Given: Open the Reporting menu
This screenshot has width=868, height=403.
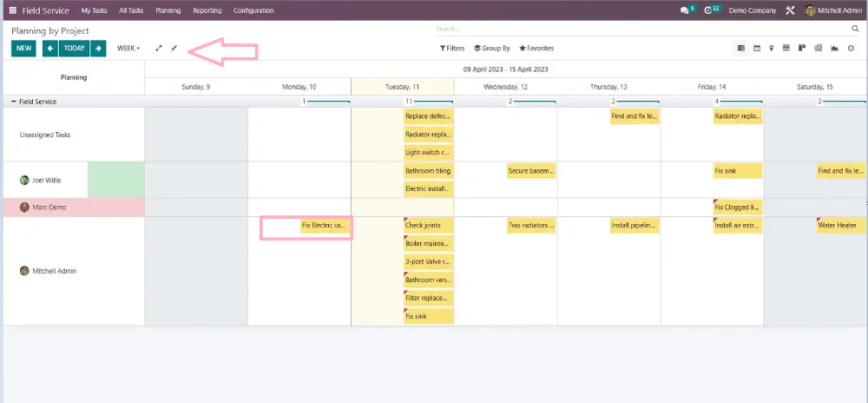Looking at the screenshot, I should coord(207,10).
